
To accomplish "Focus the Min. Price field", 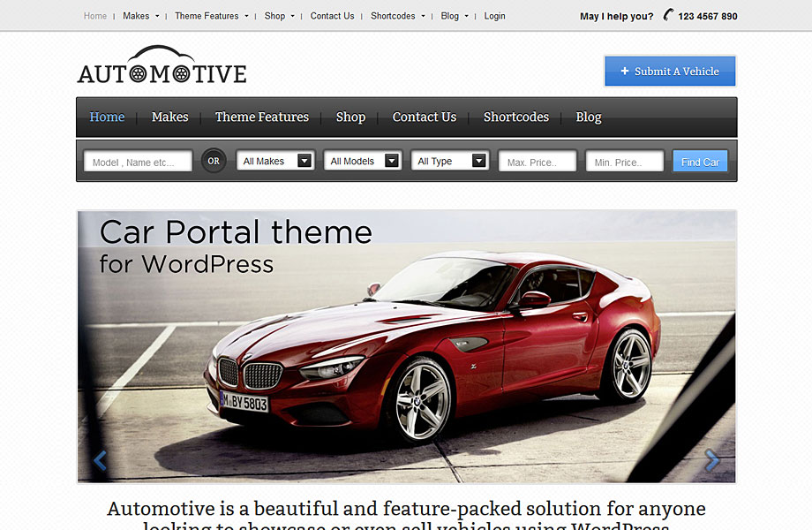I will click(625, 161).
